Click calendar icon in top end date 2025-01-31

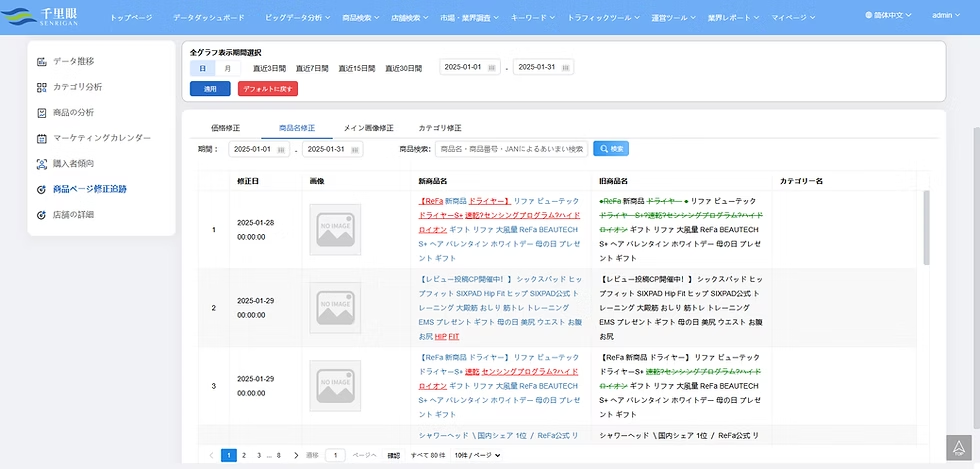point(566,68)
